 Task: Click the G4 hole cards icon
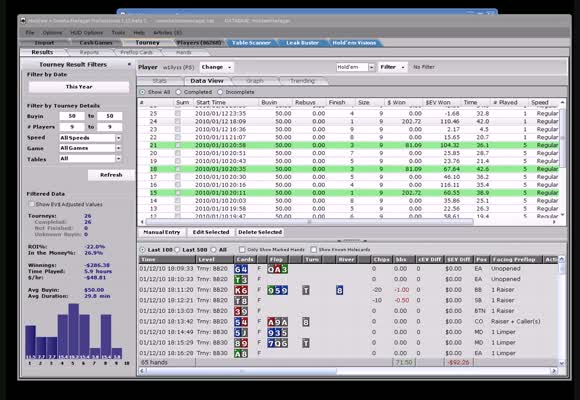(241, 269)
